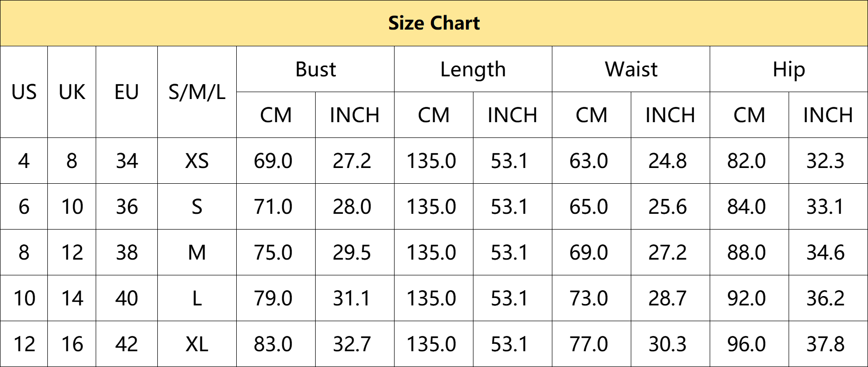Select the US column header
This screenshot has width=868, height=367.
(24, 92)
